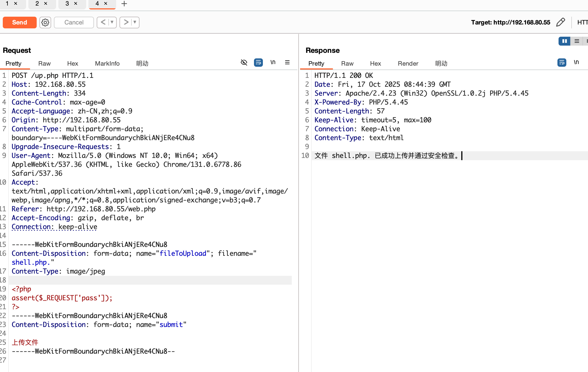Toggle line wrap icon in Request pane
Screen dimensions: 588x372
coord(258,62)
